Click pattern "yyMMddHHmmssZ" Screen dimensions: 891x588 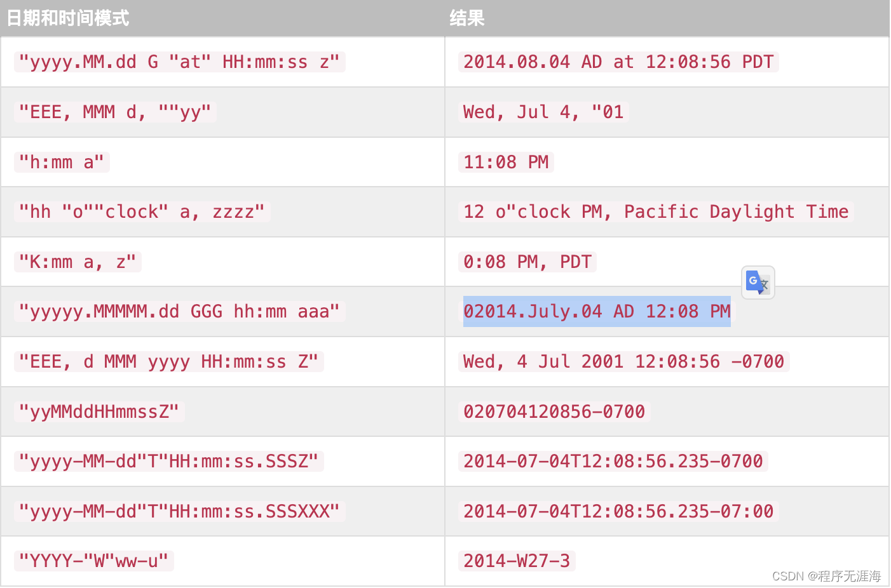coord(99,411)
